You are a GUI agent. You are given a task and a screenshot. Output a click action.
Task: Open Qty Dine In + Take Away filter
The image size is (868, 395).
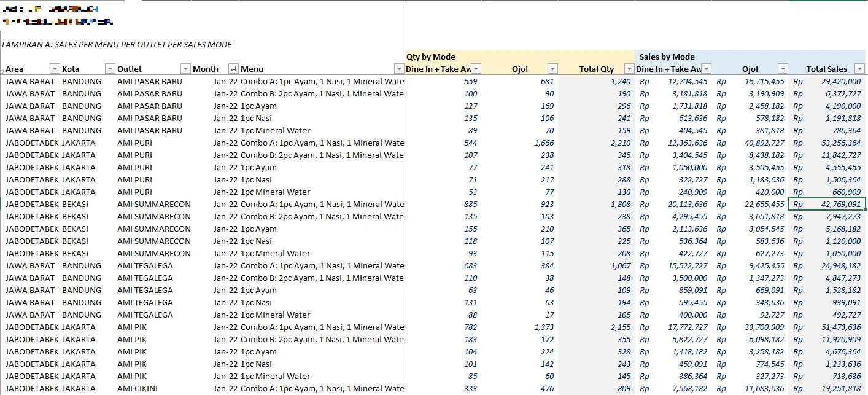click(476, 69)
